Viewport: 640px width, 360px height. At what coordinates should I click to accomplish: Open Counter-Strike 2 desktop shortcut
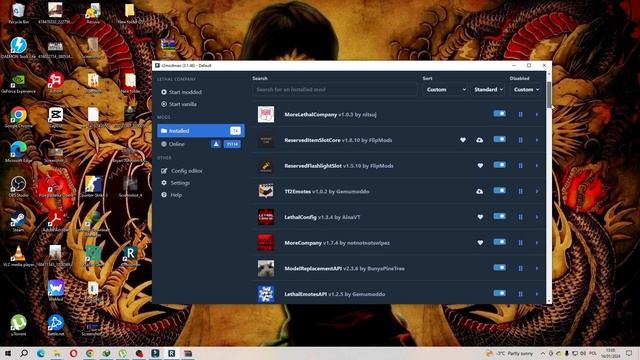click(x=93, y=187)
